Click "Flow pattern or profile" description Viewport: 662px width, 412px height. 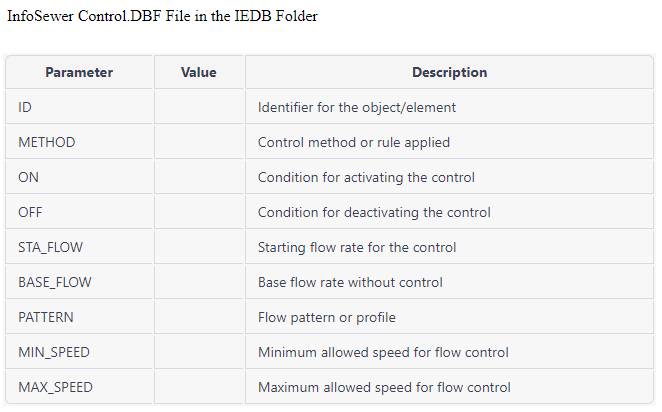327,317
